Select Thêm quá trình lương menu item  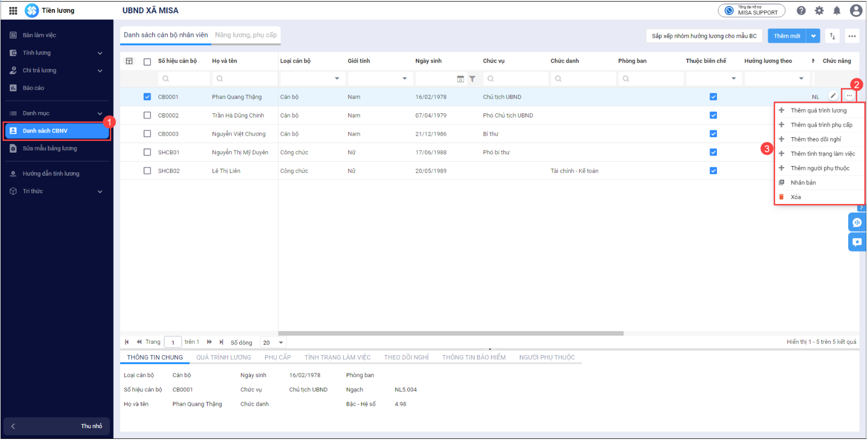point(818,111)
